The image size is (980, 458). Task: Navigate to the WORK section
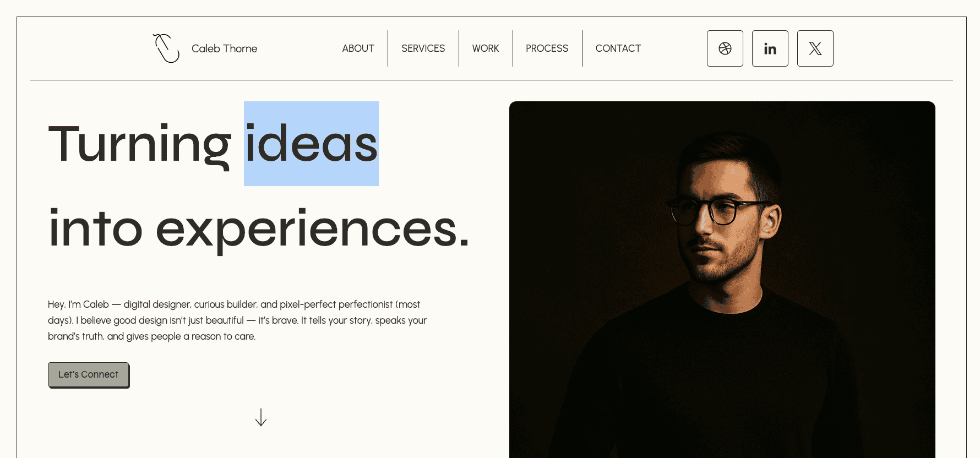(485, 48)
